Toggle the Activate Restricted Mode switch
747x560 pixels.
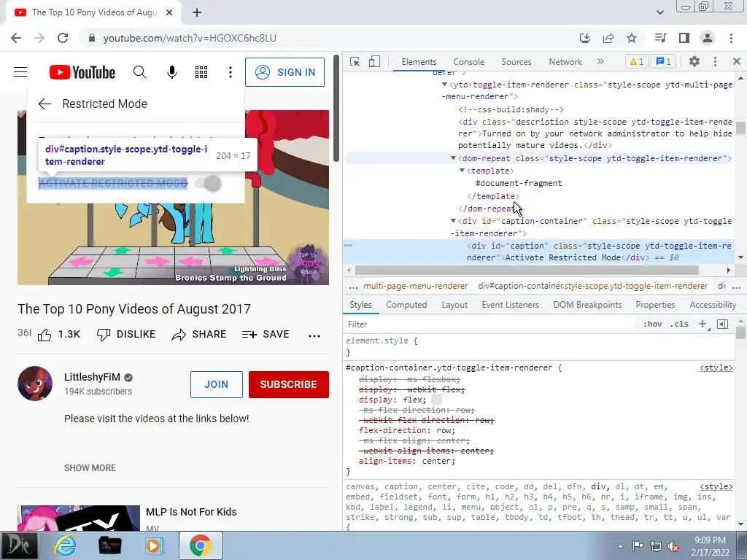point(209,183)
